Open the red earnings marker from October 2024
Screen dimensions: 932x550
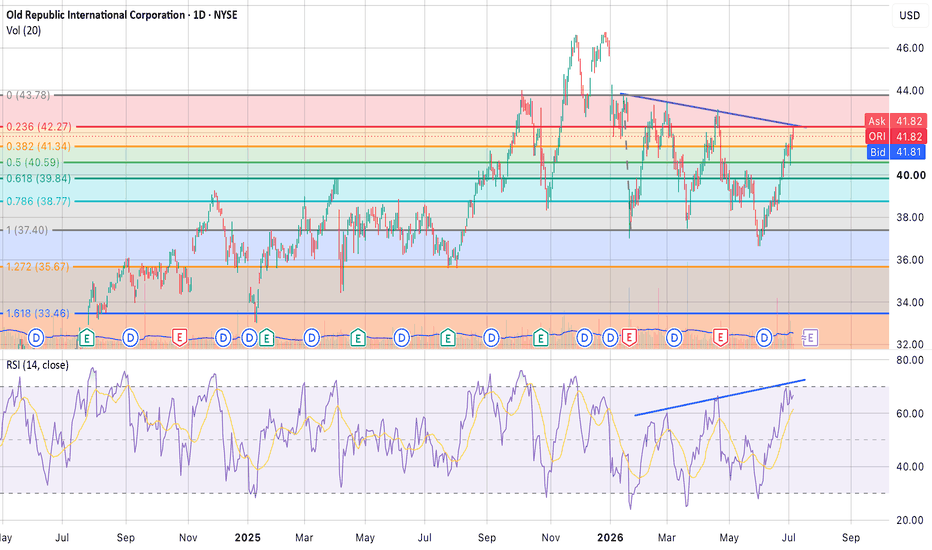tap(179, 338)
